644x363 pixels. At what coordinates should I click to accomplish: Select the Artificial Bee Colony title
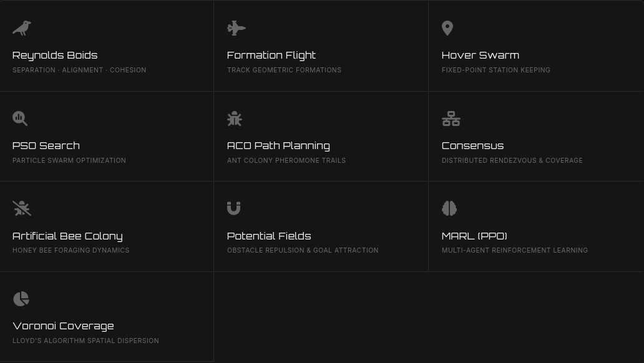pyautogui.click(x=68, y=236)
